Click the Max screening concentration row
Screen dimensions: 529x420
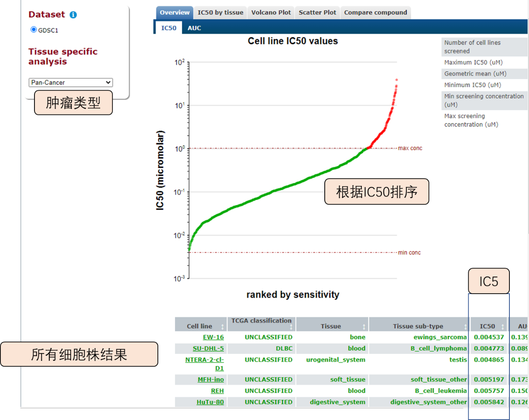[484, 120]
